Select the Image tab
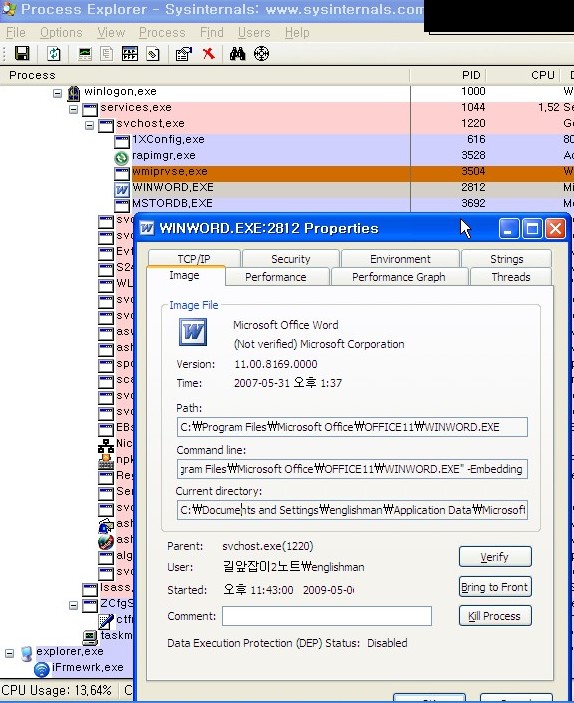The image size is (574, 703). point(184,275)
